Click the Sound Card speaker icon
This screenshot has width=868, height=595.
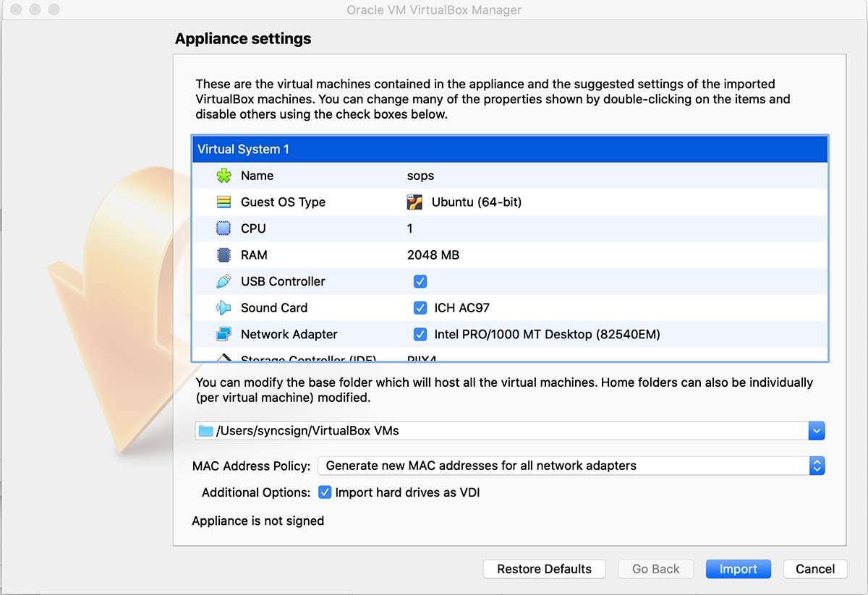[x=224, y=308]
